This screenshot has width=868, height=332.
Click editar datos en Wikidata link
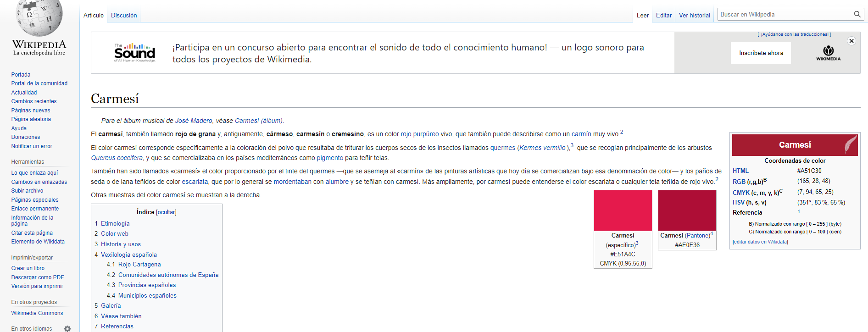pos(760,242)
